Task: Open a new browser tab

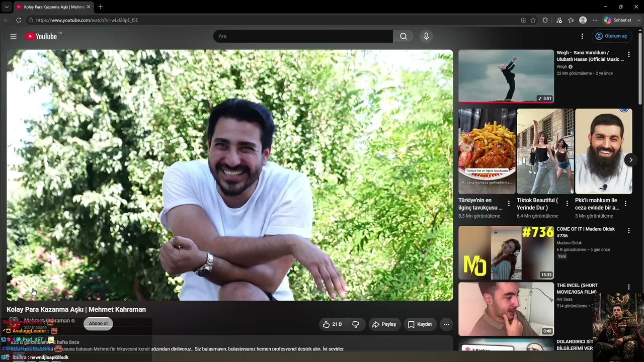Action: click(101, 7)
